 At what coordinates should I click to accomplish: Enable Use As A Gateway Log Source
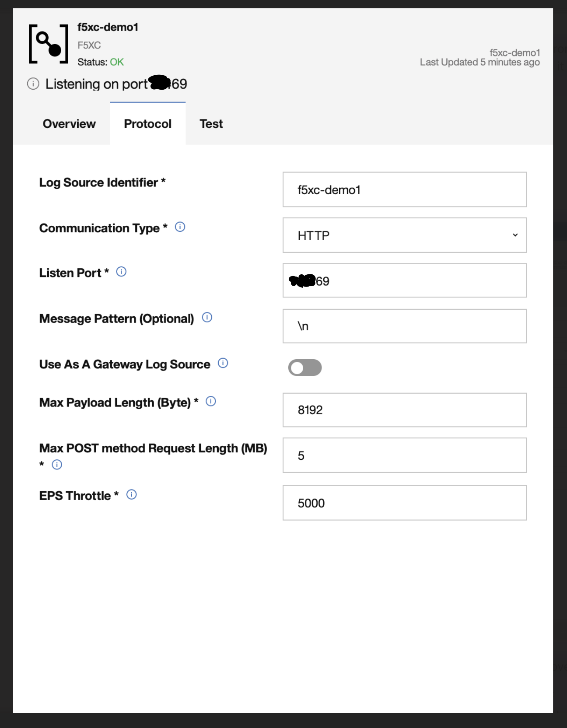pos(305,367)
